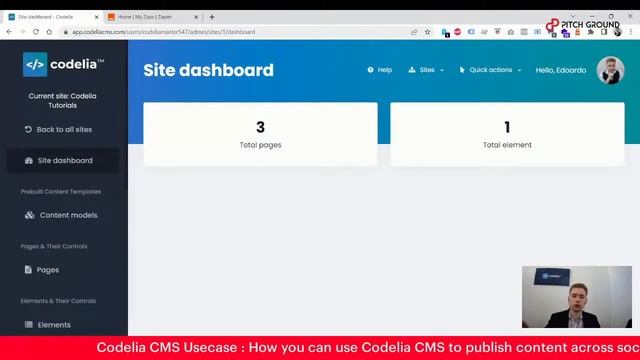The width and height of the screenshot is (640, 360).
Task: Open the Help link in the header
Action: pos(380,70)
